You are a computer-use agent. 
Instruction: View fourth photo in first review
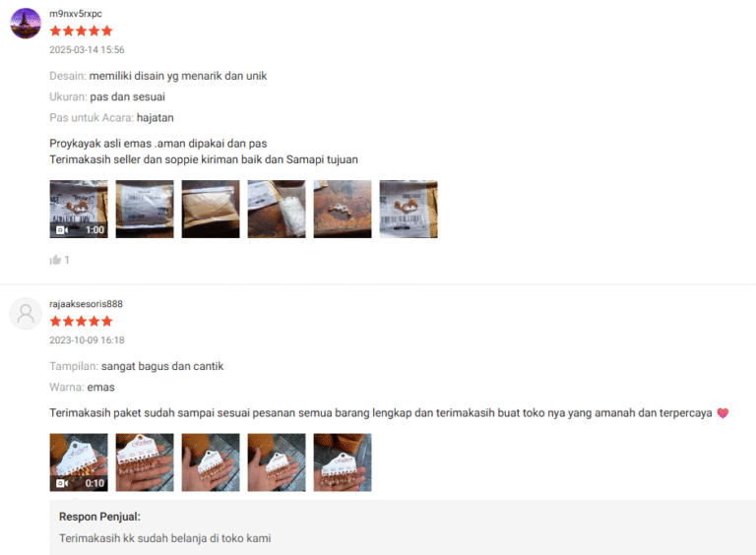tap(277, 209)
